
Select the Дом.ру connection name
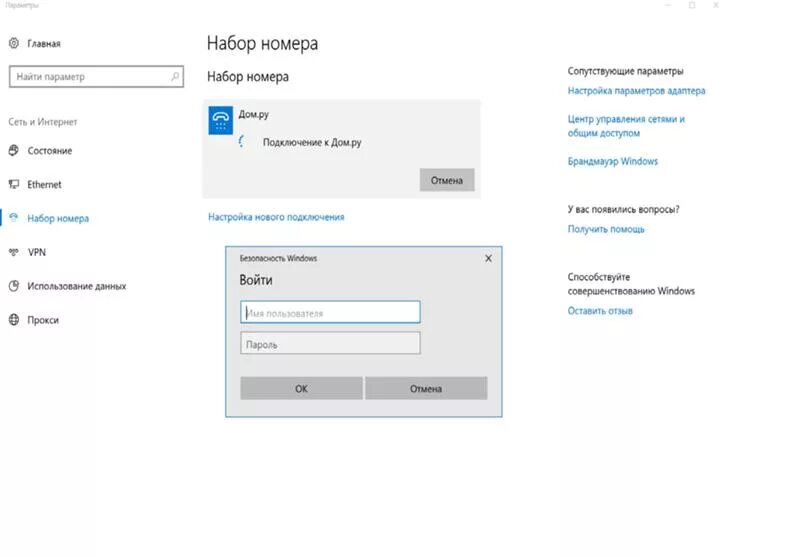(254, 114)
